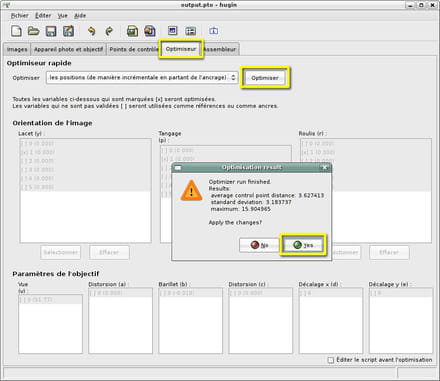Image resolution: width=440 pixels, height=381 pixels.
Task: Click the add images toolbar icon
Action: click(132, 31)
